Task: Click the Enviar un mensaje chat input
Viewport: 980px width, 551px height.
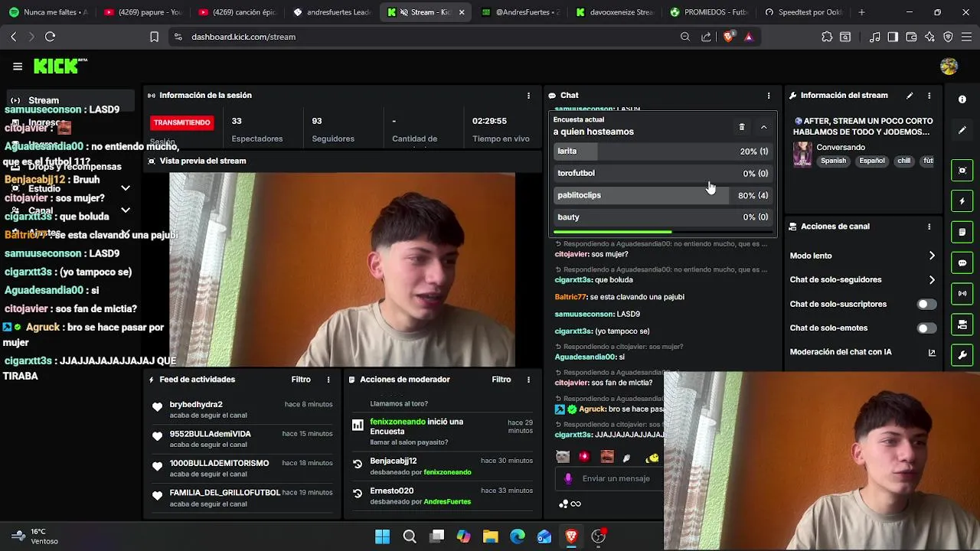Action: [616, 479]
